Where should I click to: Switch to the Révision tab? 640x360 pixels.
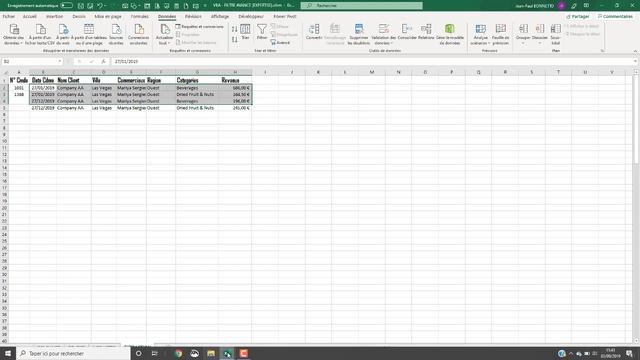[193, 16]
